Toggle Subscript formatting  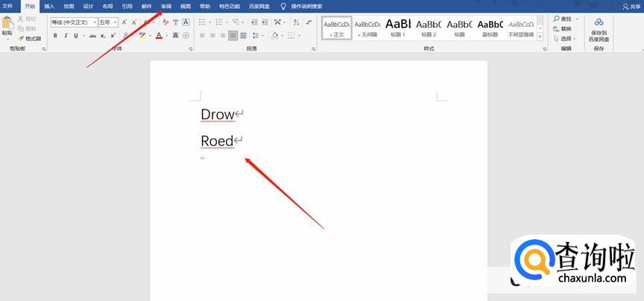pyautogui.click(x=103, y=36)
